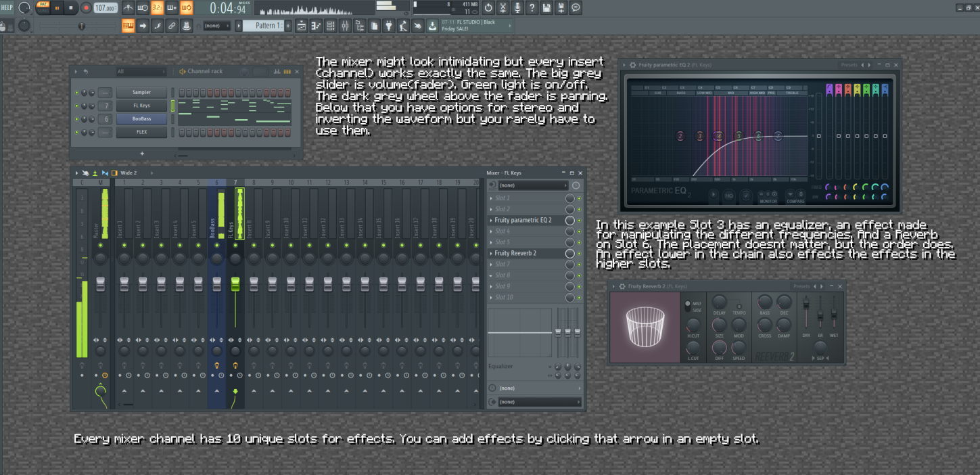Image resolution: width=980 pixels, height=475 pixels.
Task: Click the Master track volume fader
Action: point(100,284)
